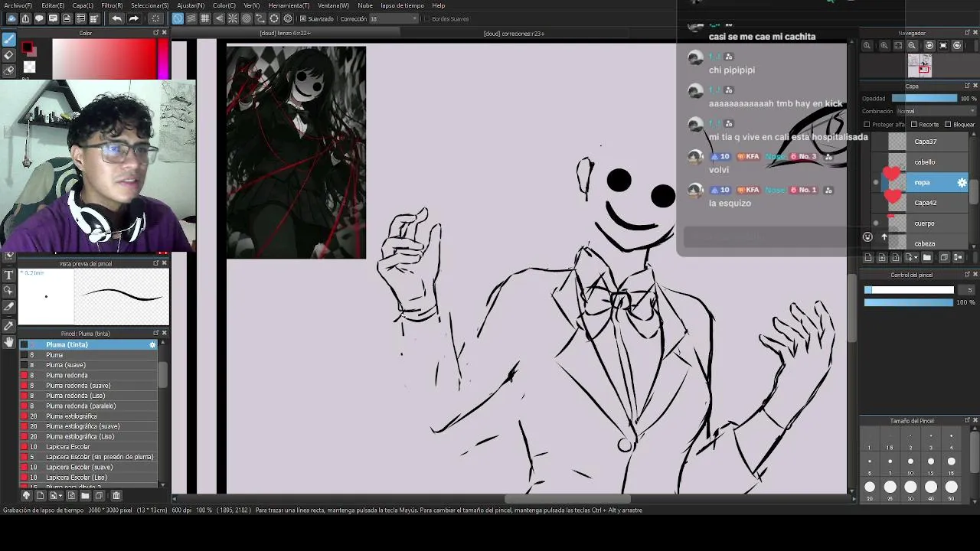The width and height of the screenshot is (980, 551).
Task: Select the Brush tool in the left toolbar
Action: point(9,40)
